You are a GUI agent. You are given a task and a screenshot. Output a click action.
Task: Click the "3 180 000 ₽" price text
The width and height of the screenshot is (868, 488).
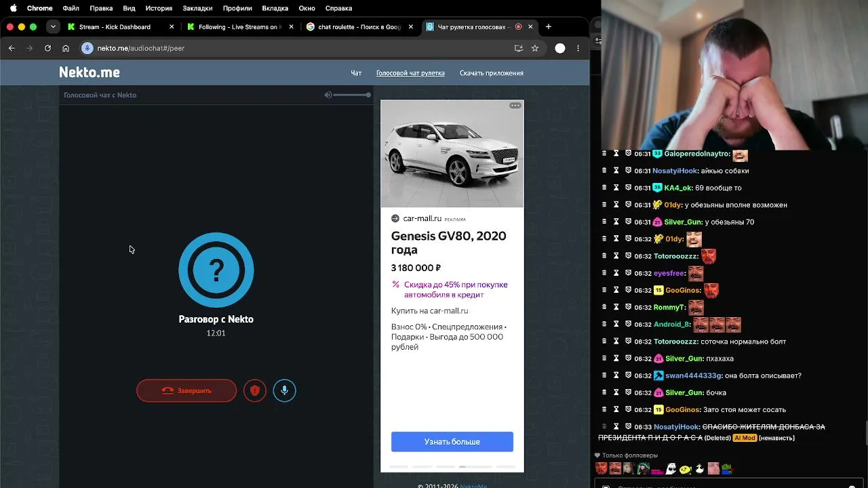[416, 268]
